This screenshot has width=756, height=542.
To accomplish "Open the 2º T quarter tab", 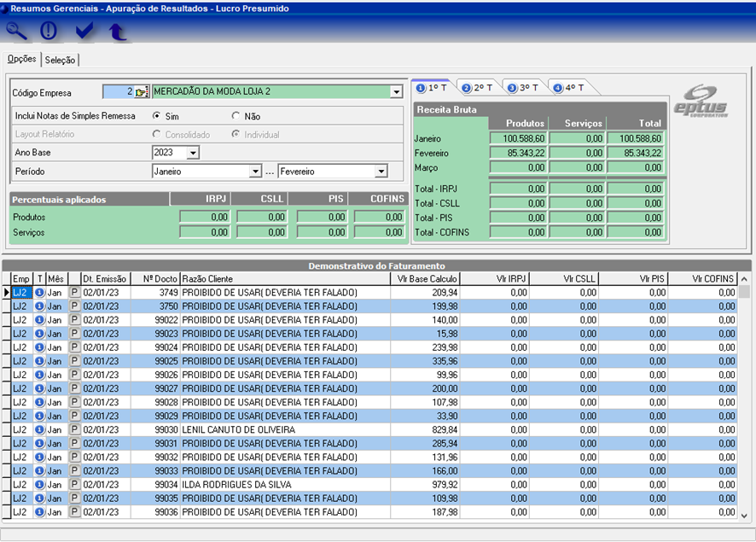I will (x=476, y=88).
